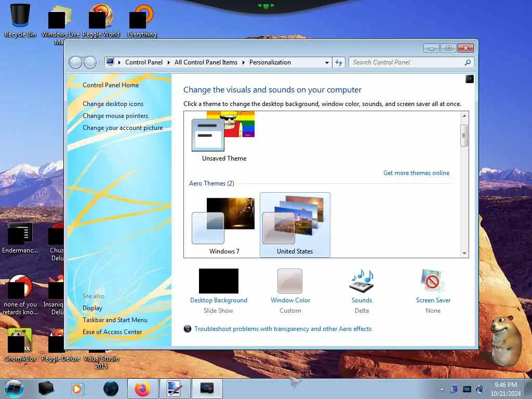Click the Window Color swatch
532x399 pixels.
click(x=290, y=281)
